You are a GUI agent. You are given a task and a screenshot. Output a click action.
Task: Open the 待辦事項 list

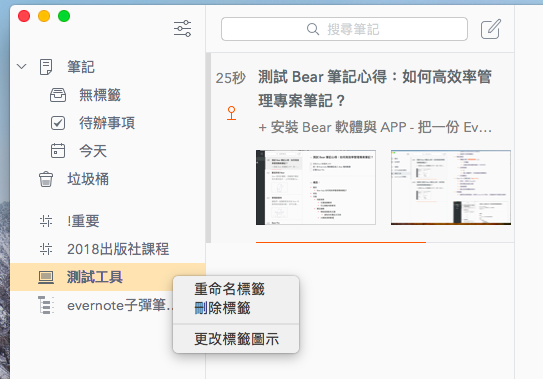pyautogui.click(x=107, y=123)
